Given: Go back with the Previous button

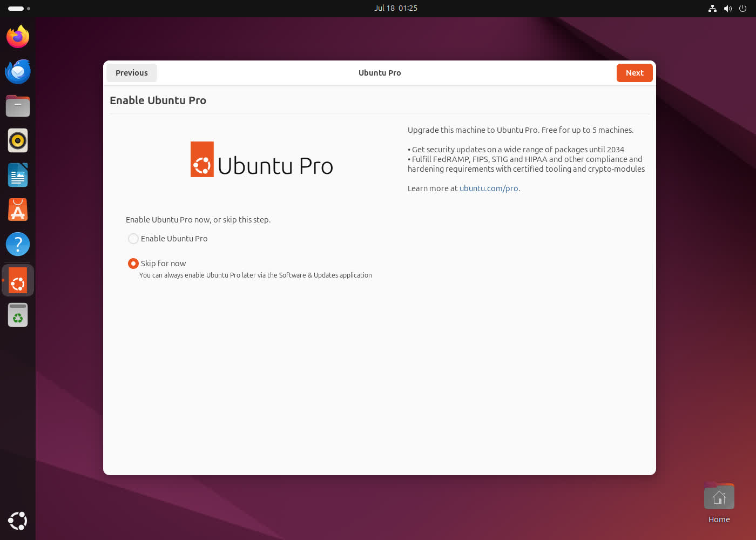Looking at the screenshot, I should click(x=131, y=73).
